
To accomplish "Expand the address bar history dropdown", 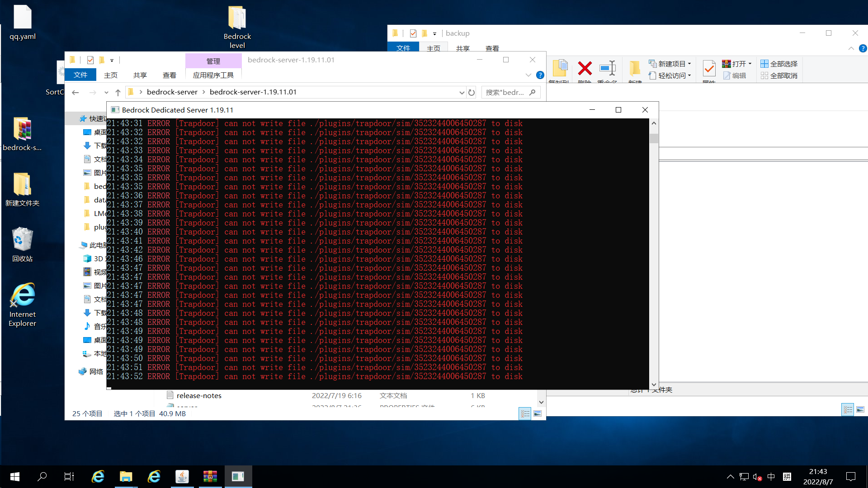I will coord(462,92).
